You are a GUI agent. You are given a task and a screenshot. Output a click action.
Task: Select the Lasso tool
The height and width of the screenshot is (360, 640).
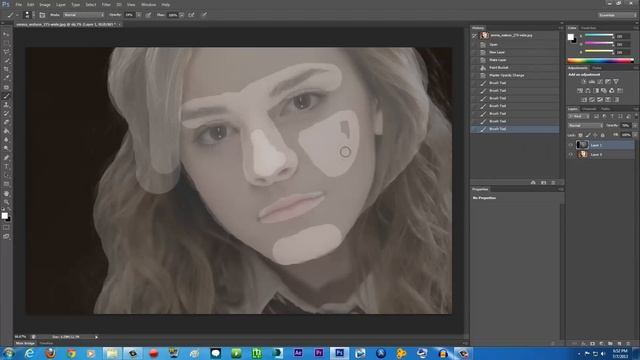click(x=6, y=52)
